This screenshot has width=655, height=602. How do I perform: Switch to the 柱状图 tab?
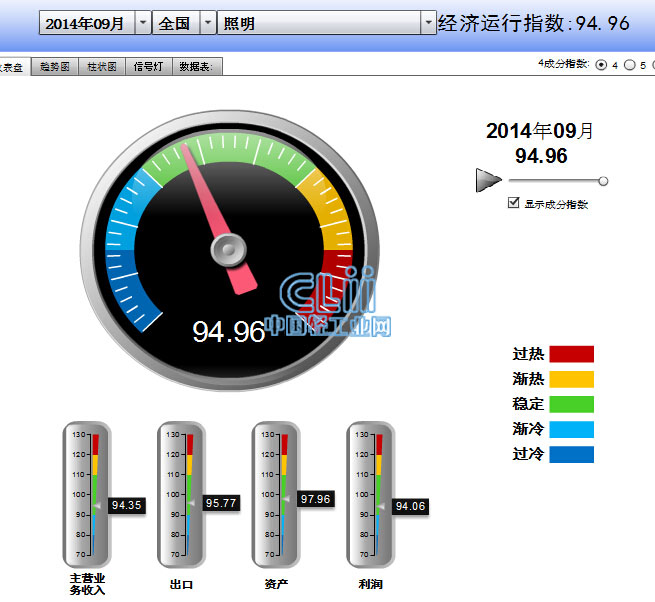coord(101,67)
